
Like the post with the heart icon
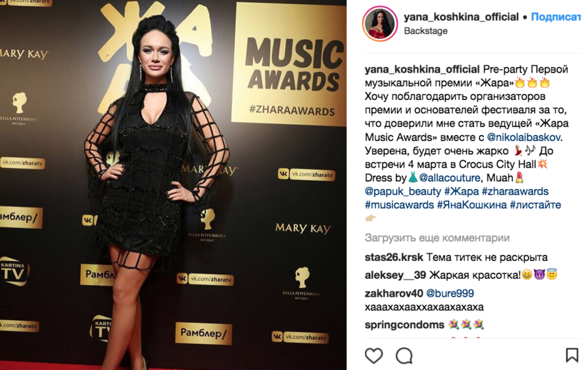pos(373,356)
